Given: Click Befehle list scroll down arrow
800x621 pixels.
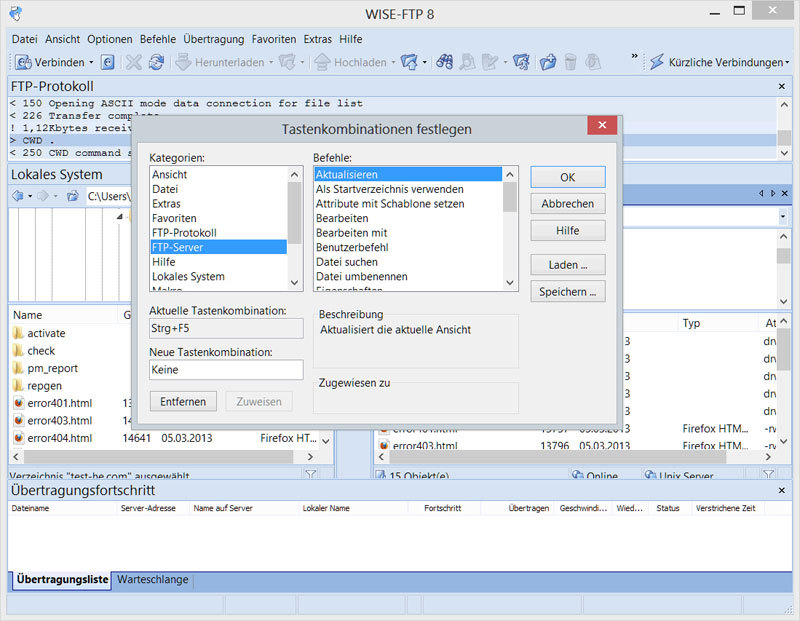Looking at the screenshot, I should (510, 283).
